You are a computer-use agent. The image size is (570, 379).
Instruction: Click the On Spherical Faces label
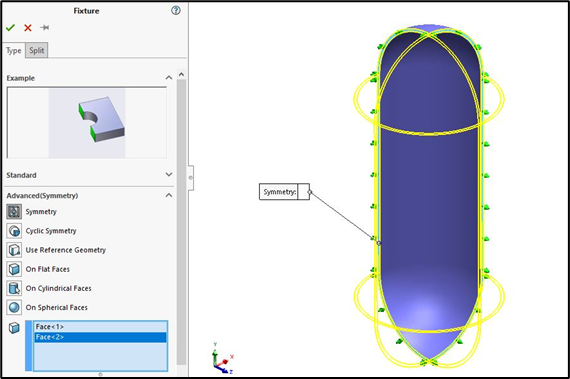[56, 307]
